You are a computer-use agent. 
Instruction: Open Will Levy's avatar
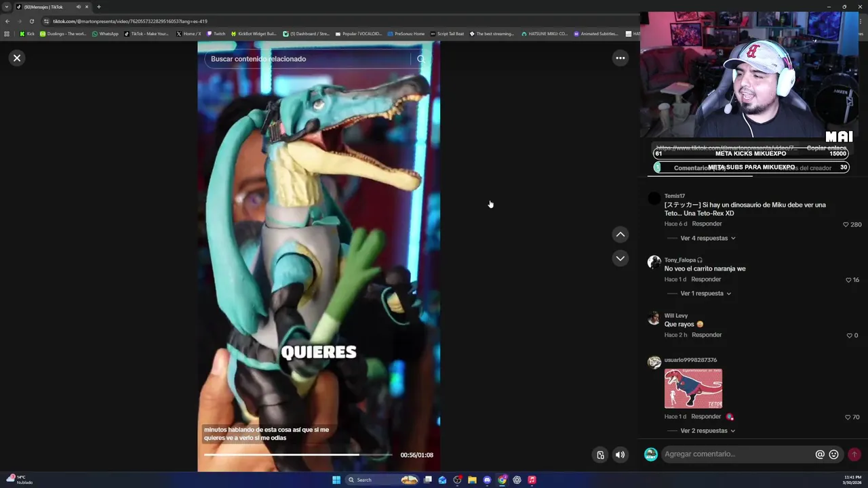pos(654,318)
